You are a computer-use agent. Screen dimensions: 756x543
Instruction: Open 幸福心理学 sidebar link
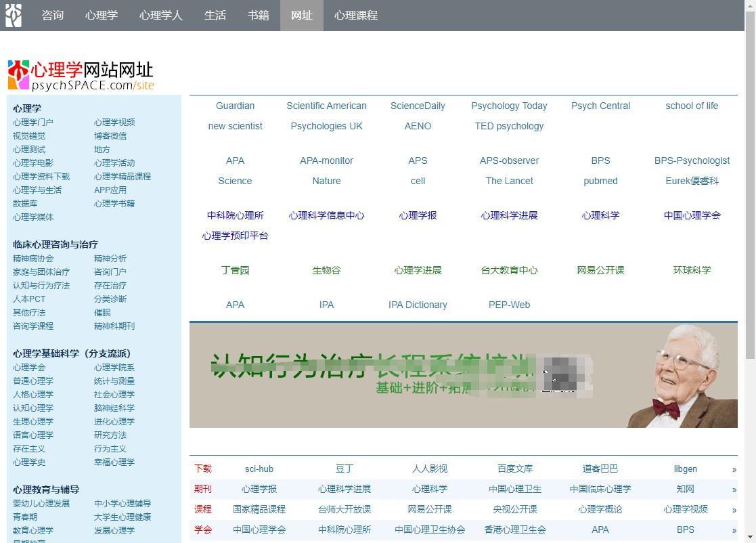[x=114, y=462]
